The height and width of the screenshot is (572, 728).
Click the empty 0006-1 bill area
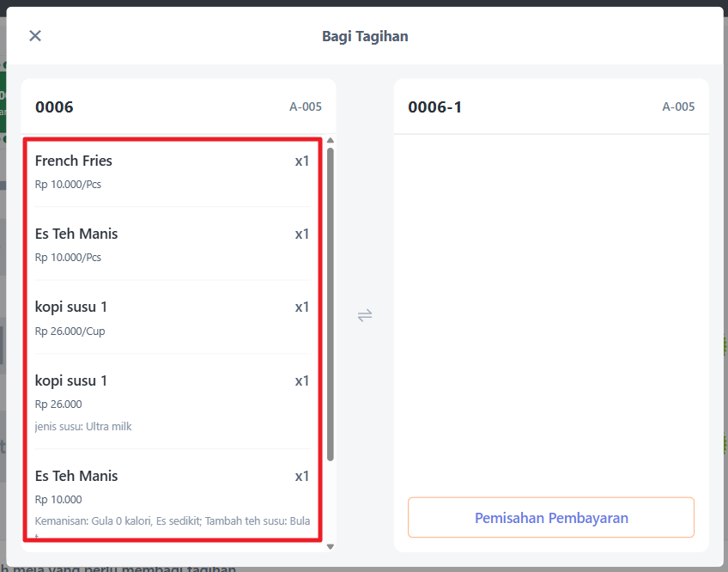551,309
